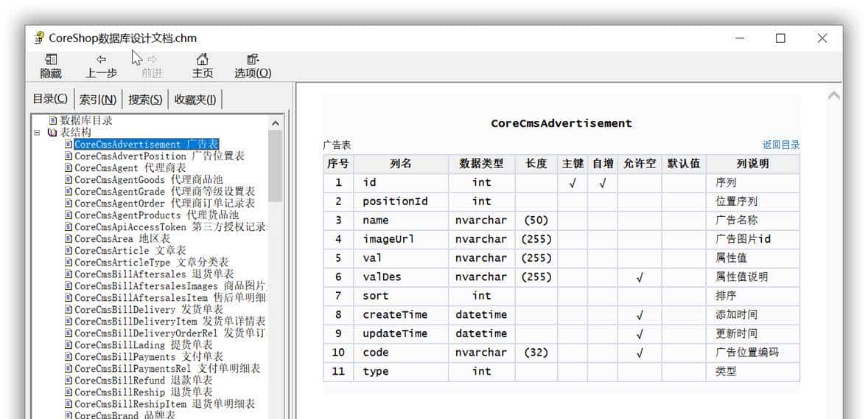
Task: Open CoreCmsBillPaymentsRel 支付单明细表 topic
Action: (168, 369)
